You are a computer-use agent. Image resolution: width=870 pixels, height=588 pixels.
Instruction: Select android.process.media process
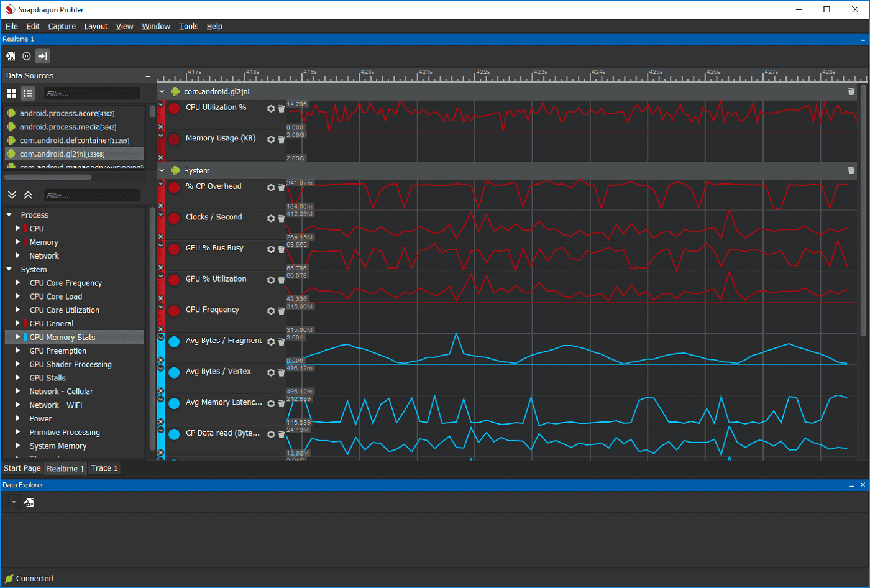click(75, 127)
